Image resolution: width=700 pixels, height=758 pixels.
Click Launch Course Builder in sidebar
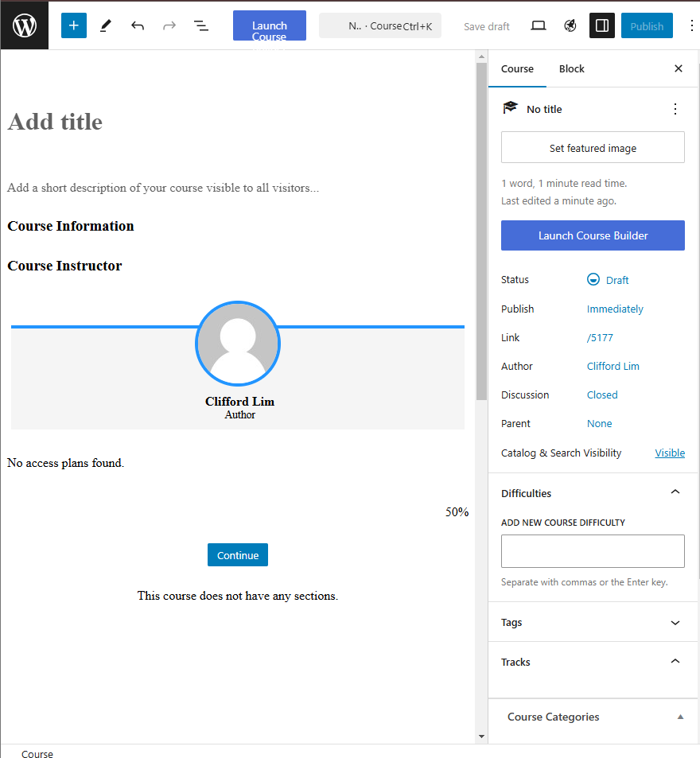point(593,235)
